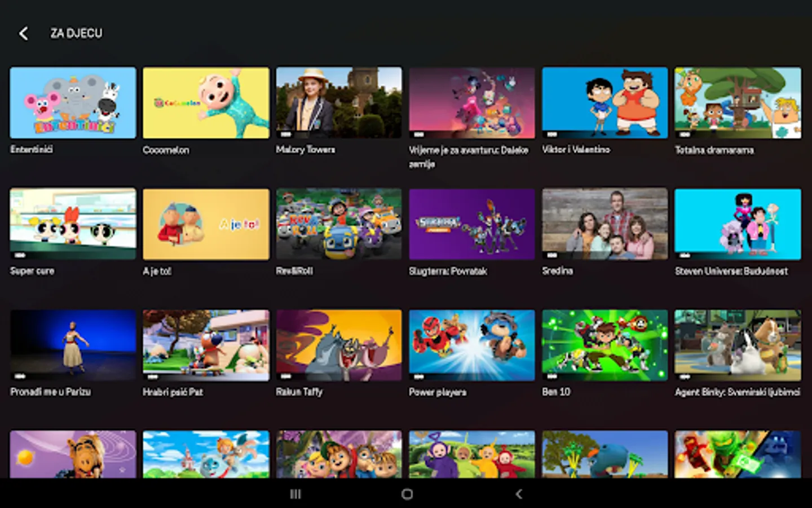The image size is (812, 508).
Task: Tap the Android navigation back button
Action: click(519, 494)
